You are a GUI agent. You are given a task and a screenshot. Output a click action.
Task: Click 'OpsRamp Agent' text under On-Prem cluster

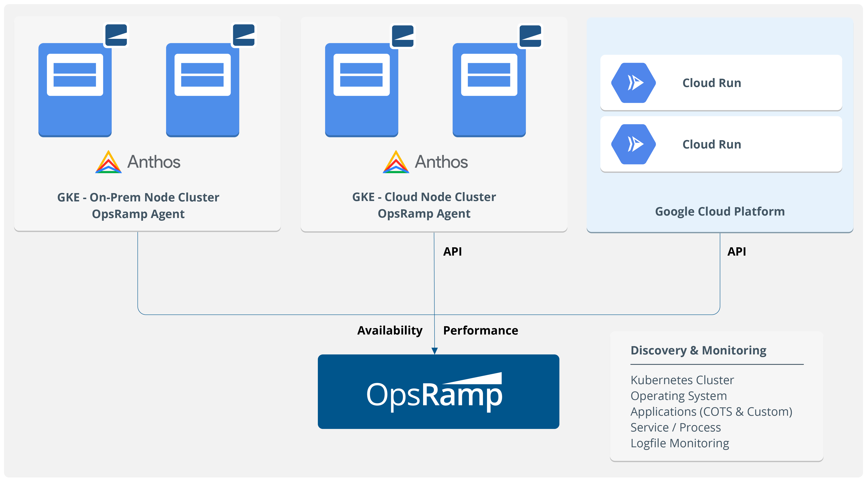coord(138,214)
